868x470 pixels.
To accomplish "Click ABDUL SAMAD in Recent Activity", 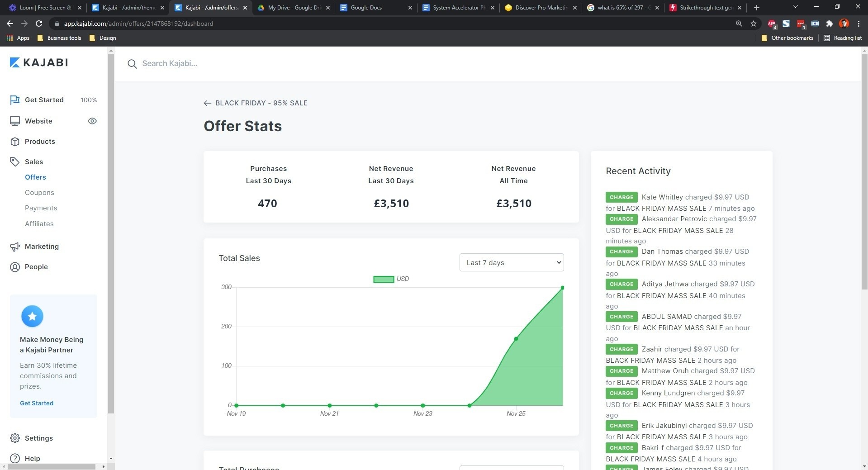I will point(667,317).
